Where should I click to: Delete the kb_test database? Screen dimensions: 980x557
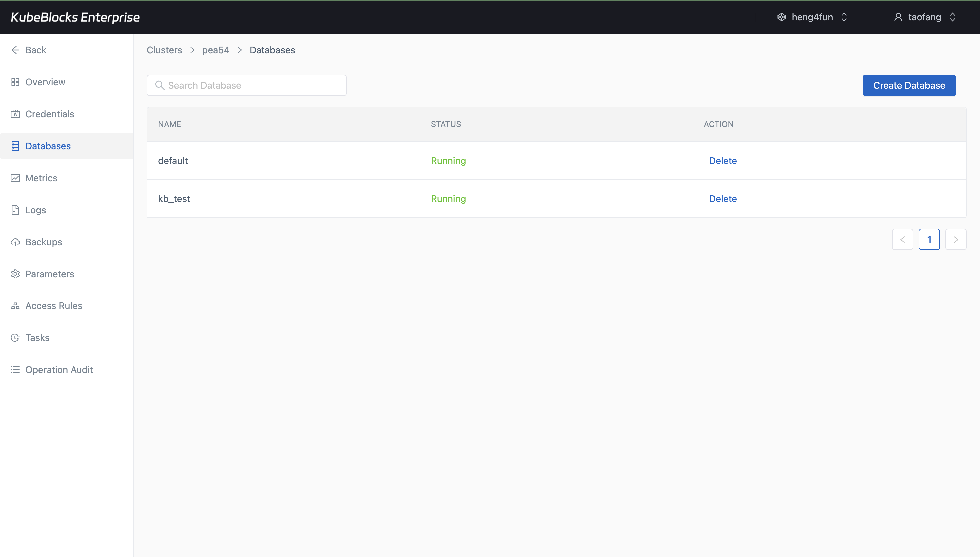tap(722, 198)
